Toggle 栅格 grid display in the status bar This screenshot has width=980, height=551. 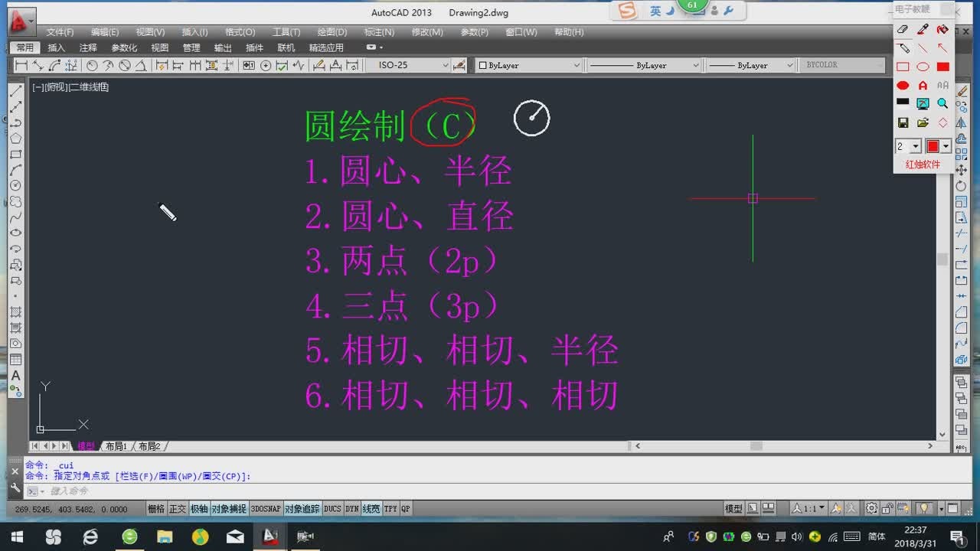point(156,509)
